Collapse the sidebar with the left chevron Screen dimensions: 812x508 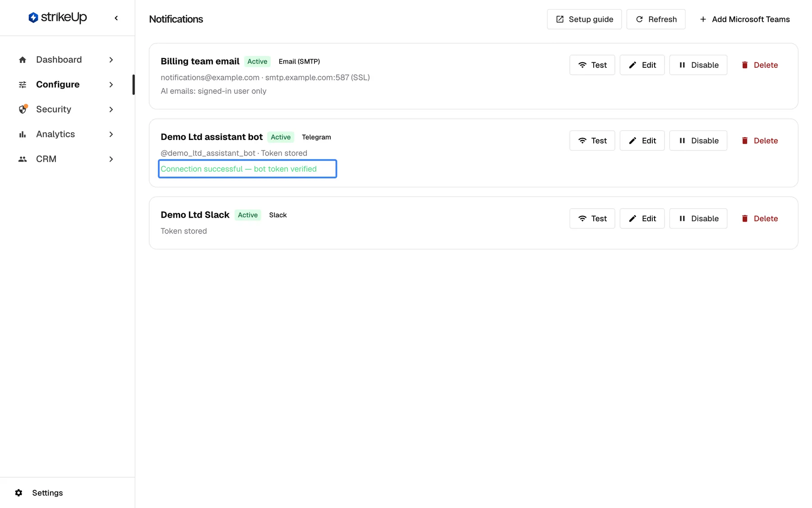116,18
